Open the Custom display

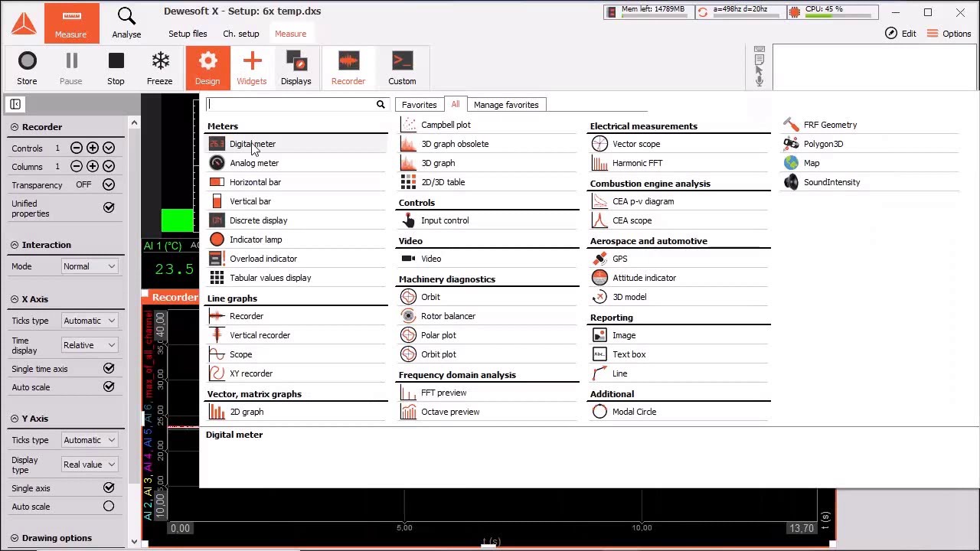pyautogui.click(x=402, y=68)
